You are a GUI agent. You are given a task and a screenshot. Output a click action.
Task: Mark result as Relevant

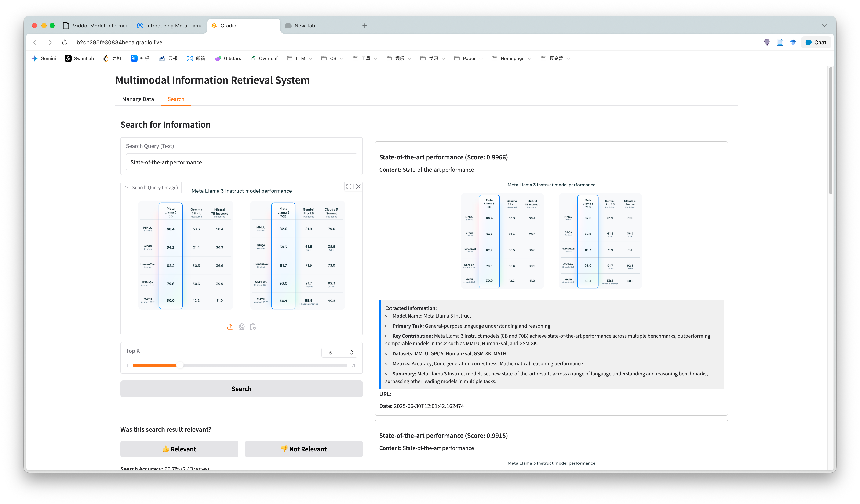tap(179, 449)
